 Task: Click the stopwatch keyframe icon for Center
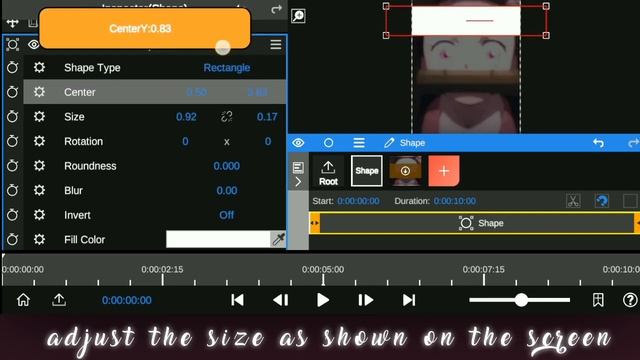[x=12, y=92]
